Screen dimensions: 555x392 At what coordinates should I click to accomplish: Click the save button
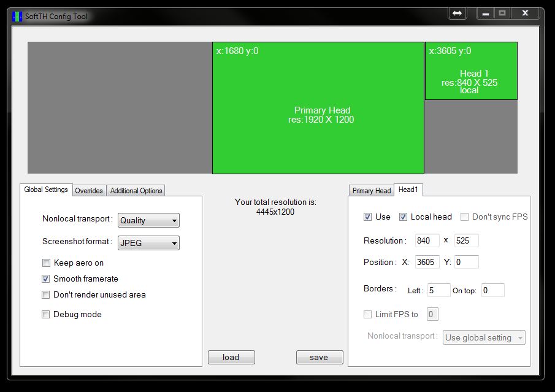tap(319, 358)
